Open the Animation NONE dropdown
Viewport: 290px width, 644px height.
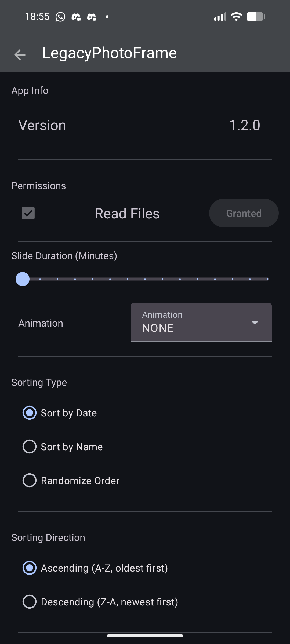tap(201, 323)
